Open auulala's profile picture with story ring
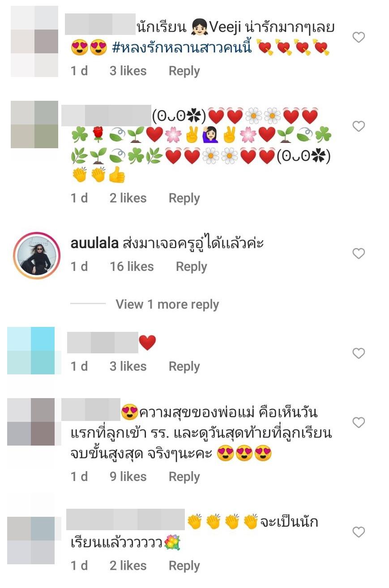This screenshot has height=588, width=389. coord(37,256)
